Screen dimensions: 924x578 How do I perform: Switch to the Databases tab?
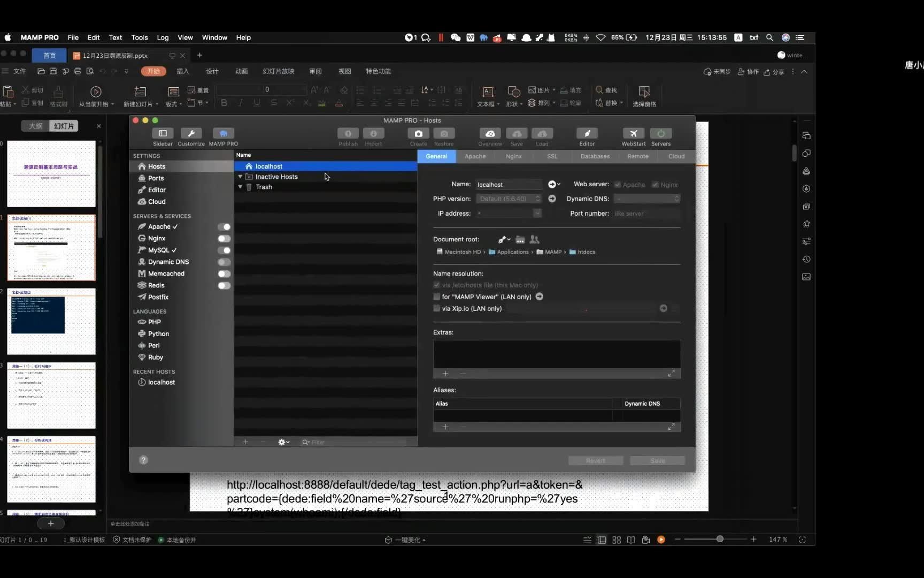[x=595, y=156]
